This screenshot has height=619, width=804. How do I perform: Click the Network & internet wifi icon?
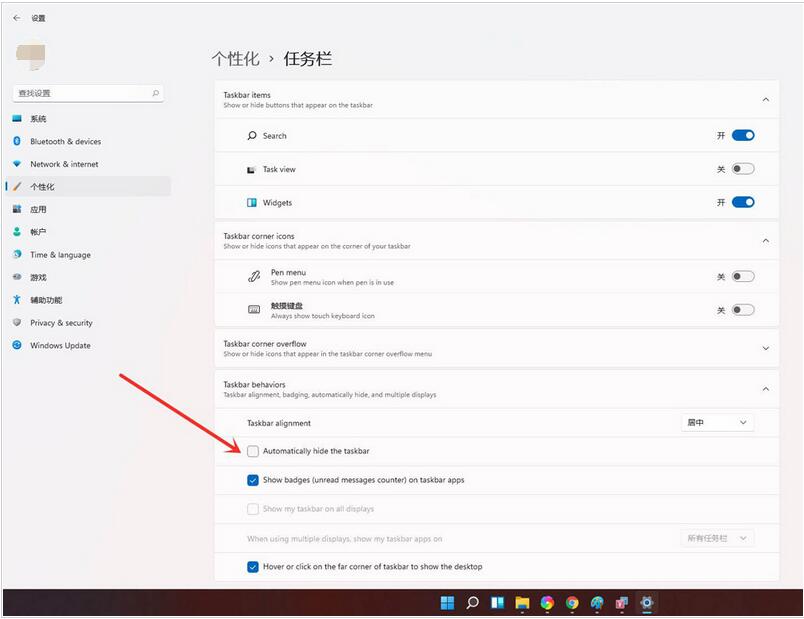pos(17,164)
